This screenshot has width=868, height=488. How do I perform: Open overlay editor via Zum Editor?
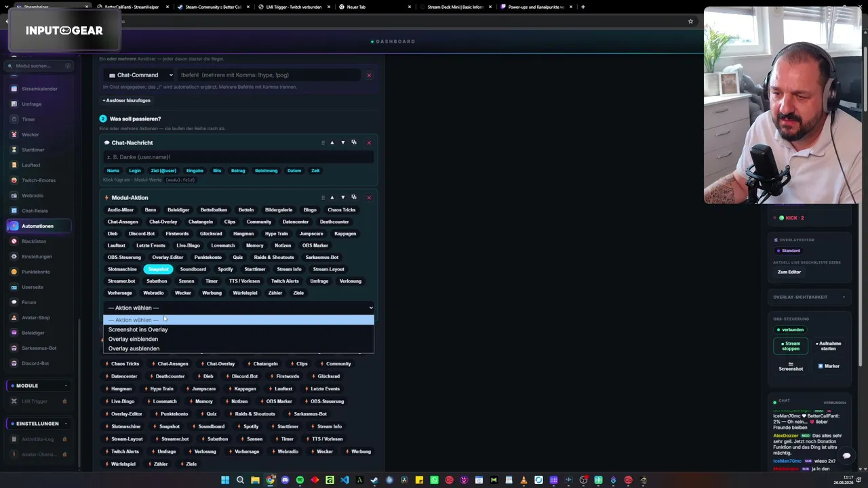789,272
